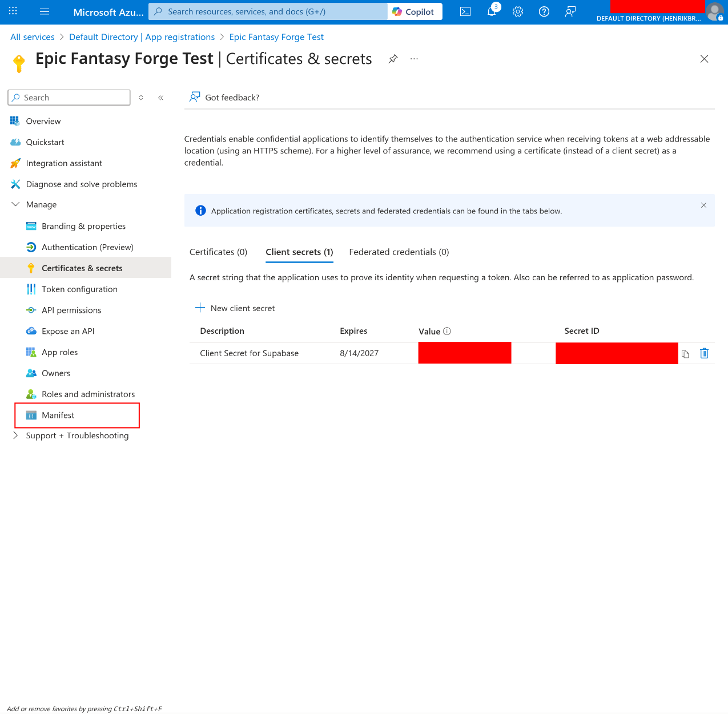Viewport: 728px width, 714px height.
Task: Pin the Certificates & secrets page
Action: [393, 59]
